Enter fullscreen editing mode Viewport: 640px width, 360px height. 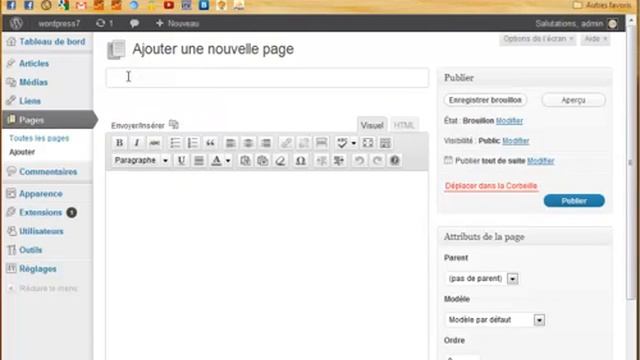[368, 143]
